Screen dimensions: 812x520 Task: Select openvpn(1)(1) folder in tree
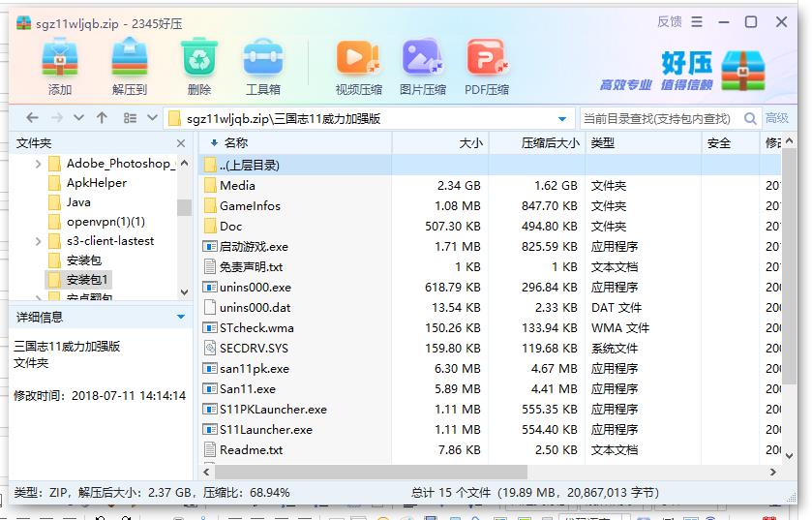coord(105,222)
